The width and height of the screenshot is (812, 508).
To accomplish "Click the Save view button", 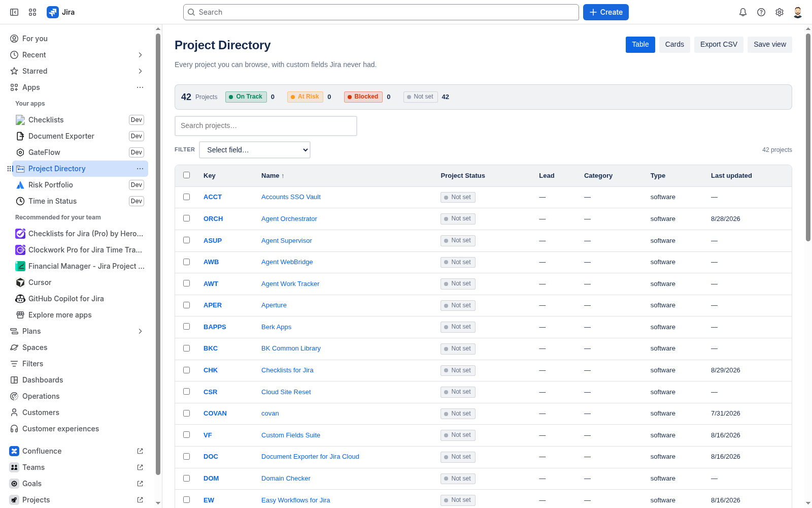I will tap(770, 45).
